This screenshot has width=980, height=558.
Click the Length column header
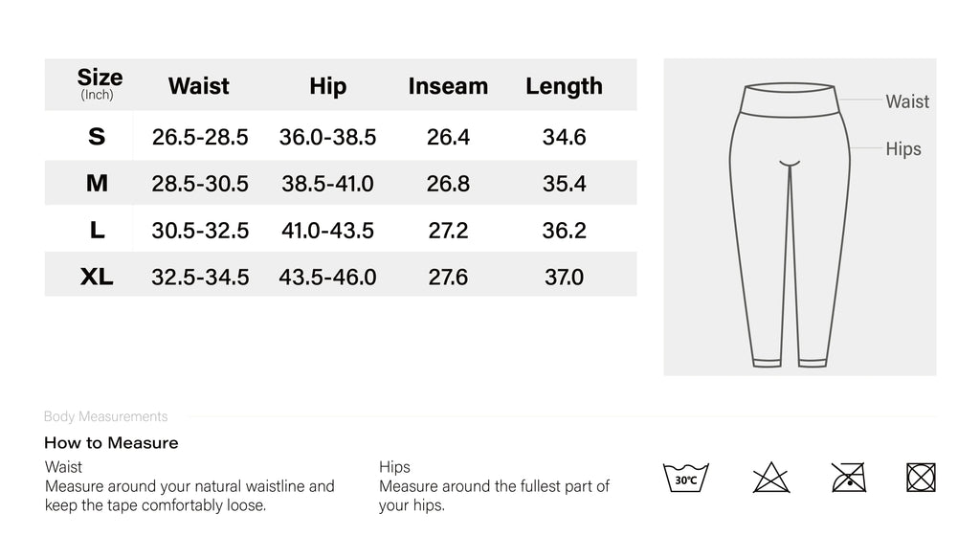click(564, 86)
